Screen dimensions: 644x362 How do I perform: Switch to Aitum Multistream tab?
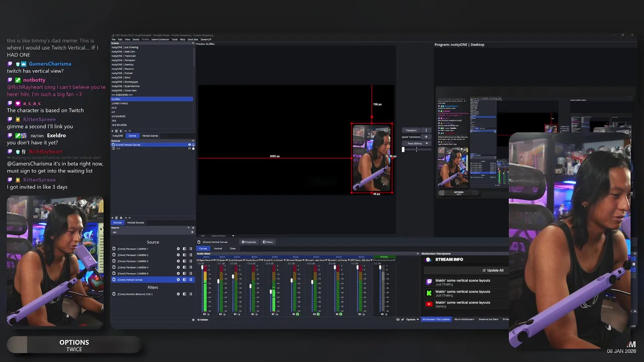pyautogui.click(x=464, y=319)
